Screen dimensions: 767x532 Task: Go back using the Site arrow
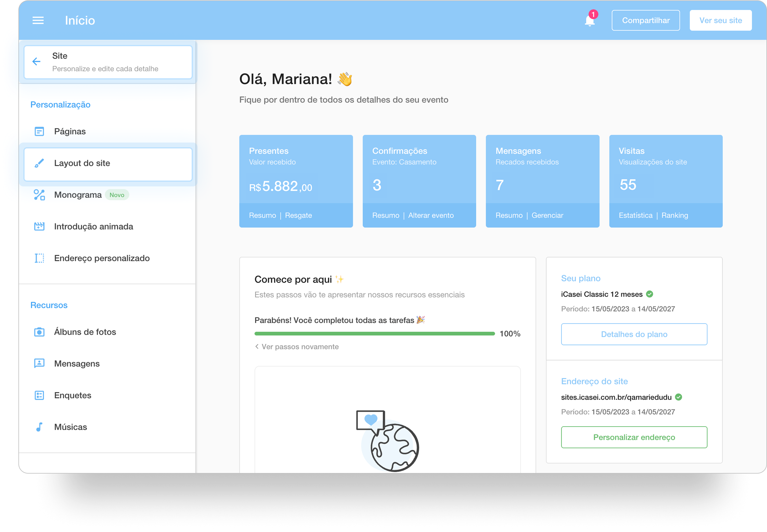pyautogui.click(x=36, y=61)
